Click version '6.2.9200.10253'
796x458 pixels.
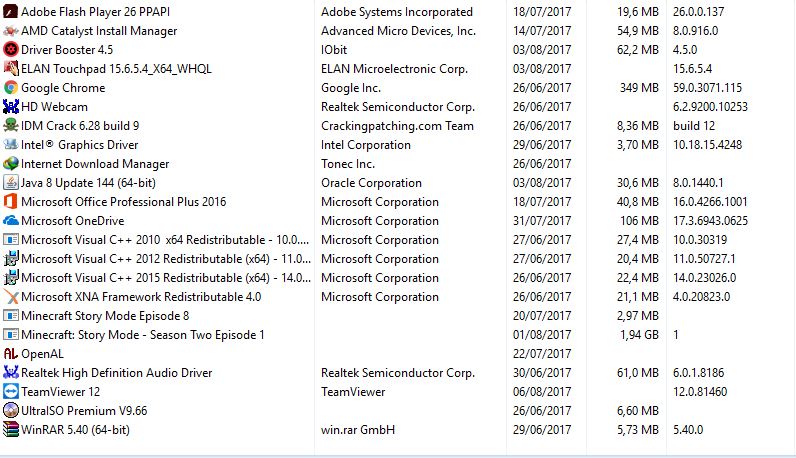click(x=710, y=107)
